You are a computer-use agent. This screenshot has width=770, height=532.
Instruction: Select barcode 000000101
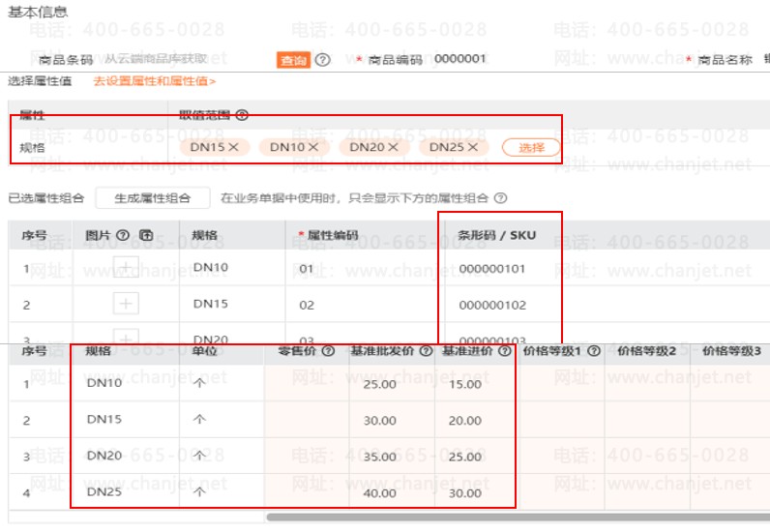pyautogui.click(x=492, y=269)
